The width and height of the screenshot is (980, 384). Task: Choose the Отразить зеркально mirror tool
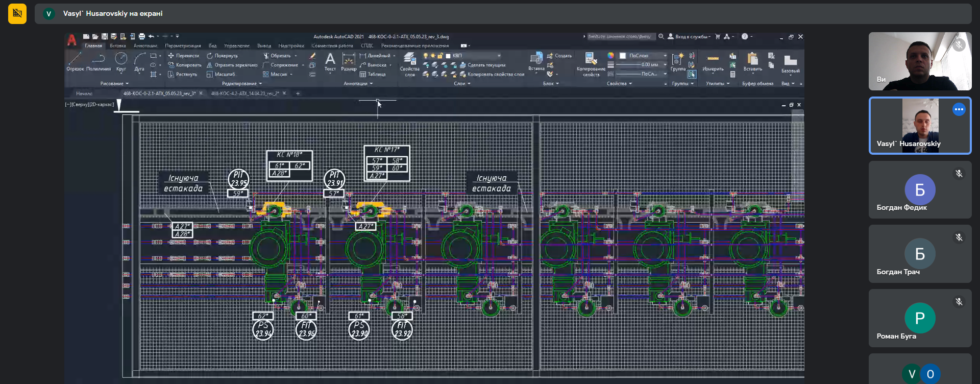click(x=232, y=65)
